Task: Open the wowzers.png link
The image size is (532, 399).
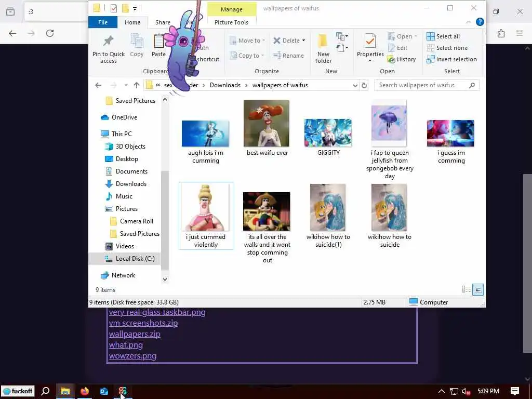Action: pos(132,356)
